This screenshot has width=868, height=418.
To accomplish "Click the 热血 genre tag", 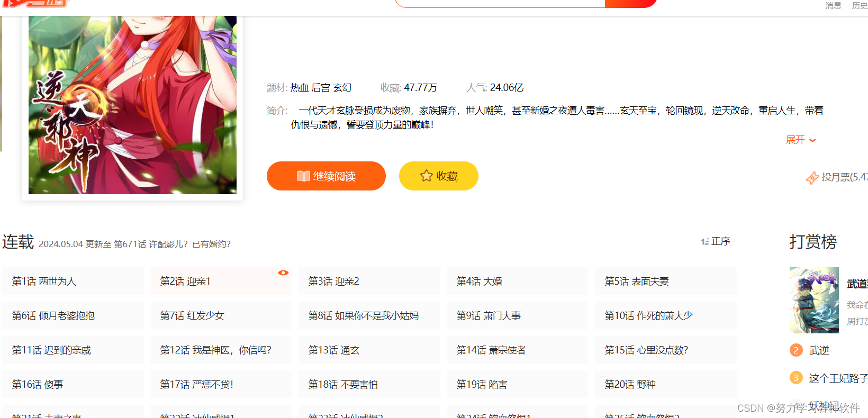I will pyautogui.click(x=300, y=88).
